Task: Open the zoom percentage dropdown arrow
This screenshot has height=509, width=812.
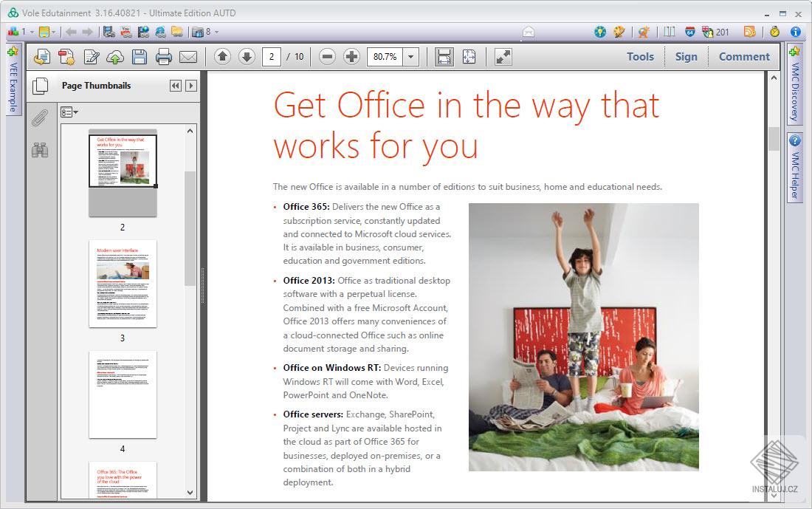Action: pos(410,56)
